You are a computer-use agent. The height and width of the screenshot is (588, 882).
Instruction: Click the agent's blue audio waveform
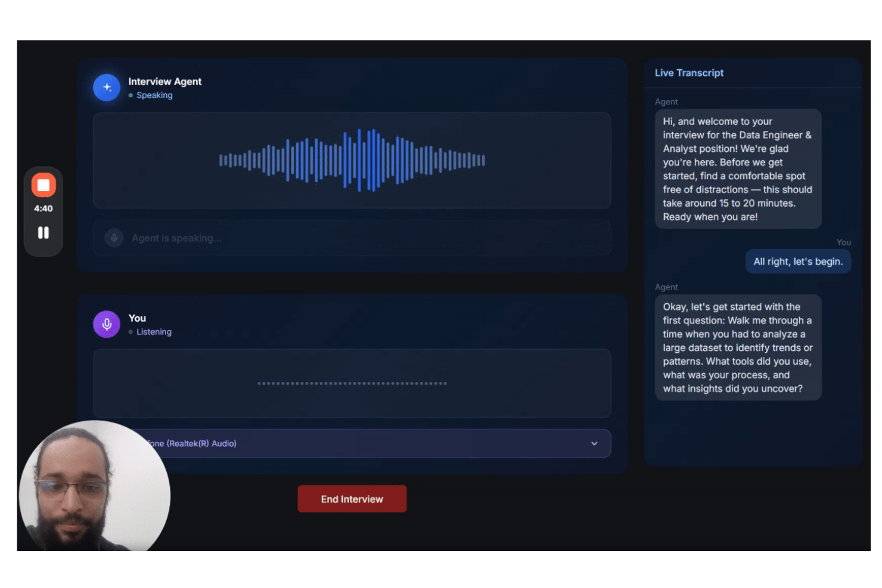(352, 160)
